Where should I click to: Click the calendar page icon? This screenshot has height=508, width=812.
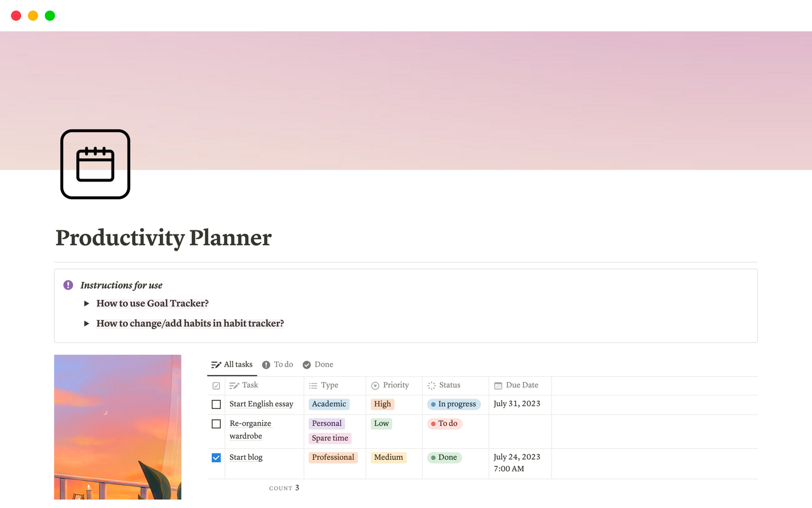[95, 164]
